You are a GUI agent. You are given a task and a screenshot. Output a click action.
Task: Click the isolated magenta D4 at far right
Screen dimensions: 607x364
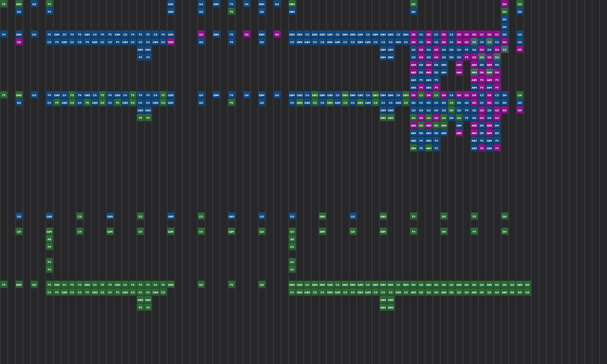tap(520, 110)
